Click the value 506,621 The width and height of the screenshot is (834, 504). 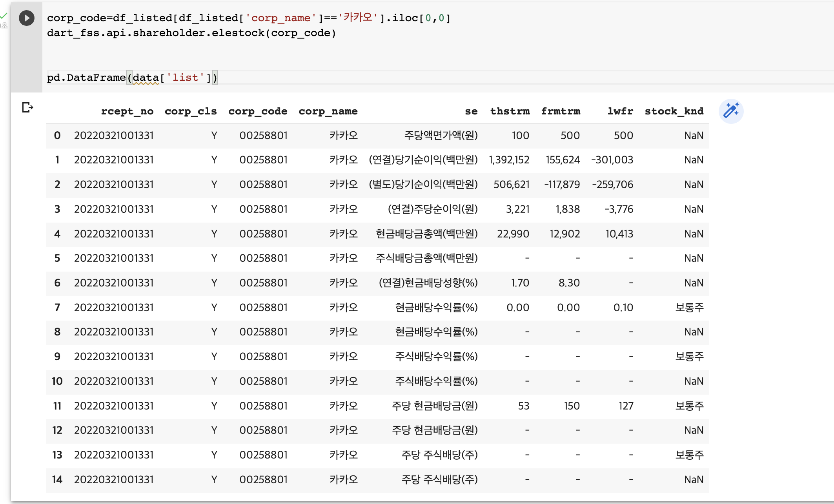(x=511, y=185)
